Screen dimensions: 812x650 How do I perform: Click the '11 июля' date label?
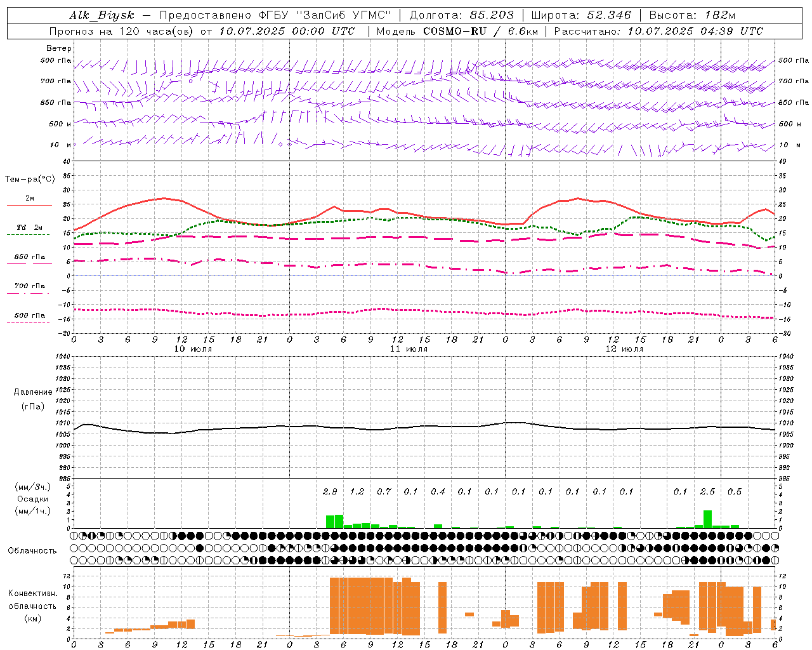409,348
